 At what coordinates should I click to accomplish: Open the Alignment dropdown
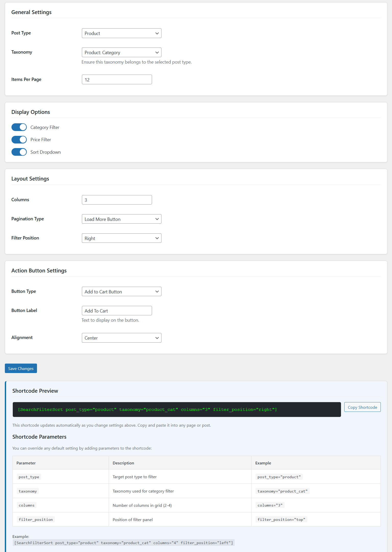[121, 338]
